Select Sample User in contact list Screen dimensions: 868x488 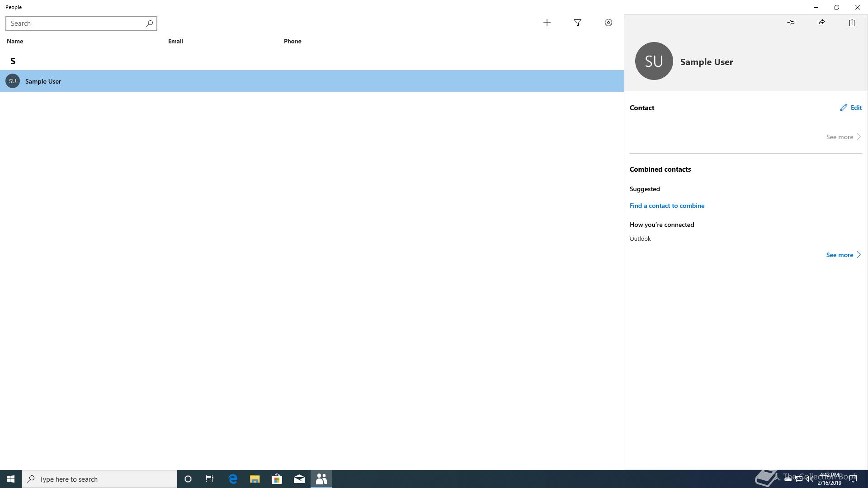pos(43,81)
